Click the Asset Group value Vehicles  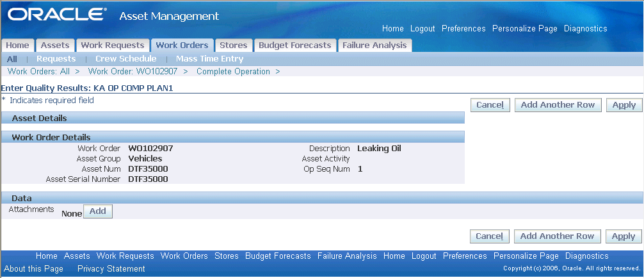pos(145,159)
